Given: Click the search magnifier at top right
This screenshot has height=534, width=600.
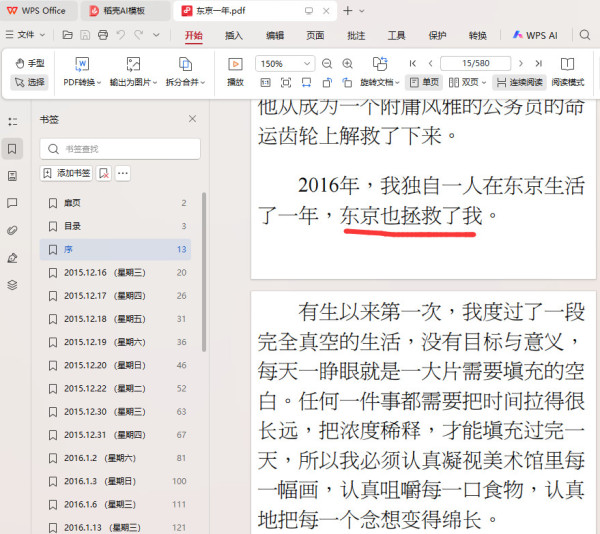Looking at the screenshot, I should (x=585, y=35).
